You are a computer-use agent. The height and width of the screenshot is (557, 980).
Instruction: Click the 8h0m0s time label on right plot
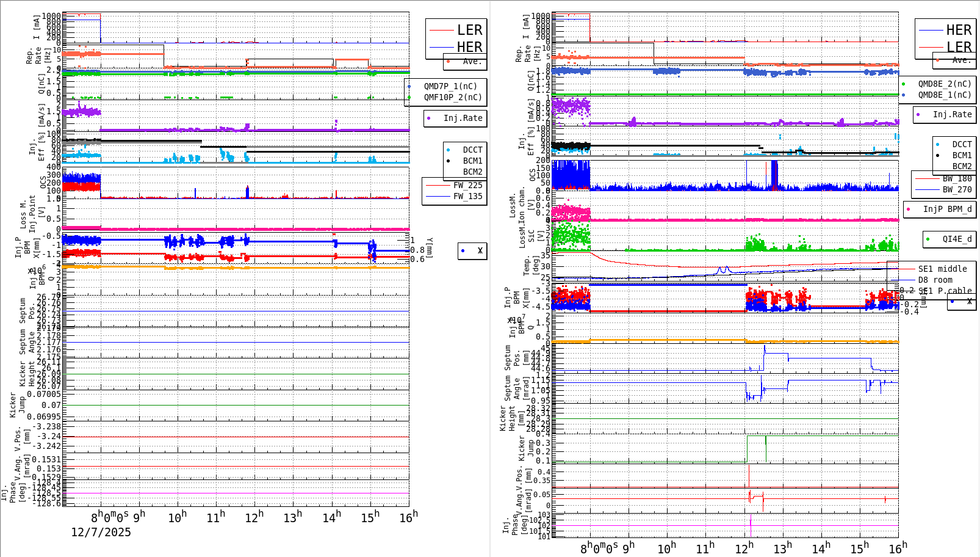click(600, 548)
